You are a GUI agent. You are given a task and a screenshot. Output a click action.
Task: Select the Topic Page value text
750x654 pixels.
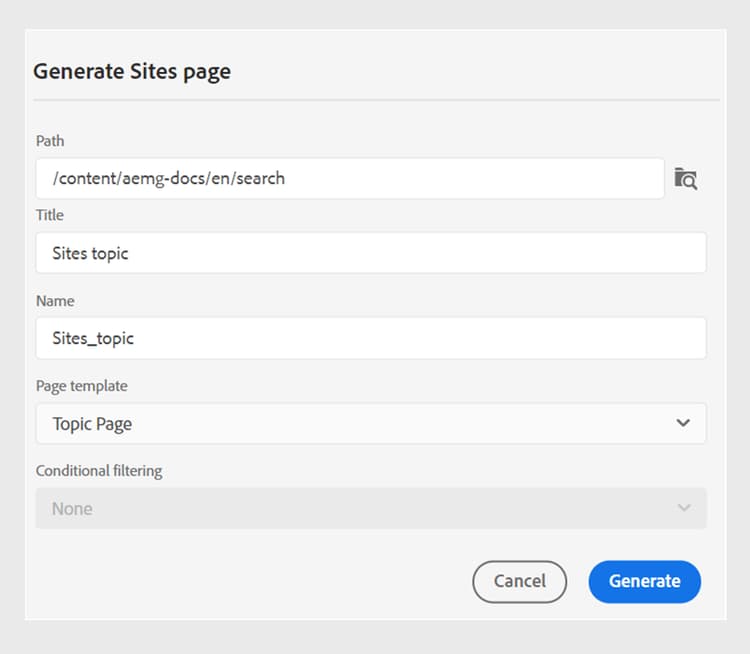coord(92,424)
